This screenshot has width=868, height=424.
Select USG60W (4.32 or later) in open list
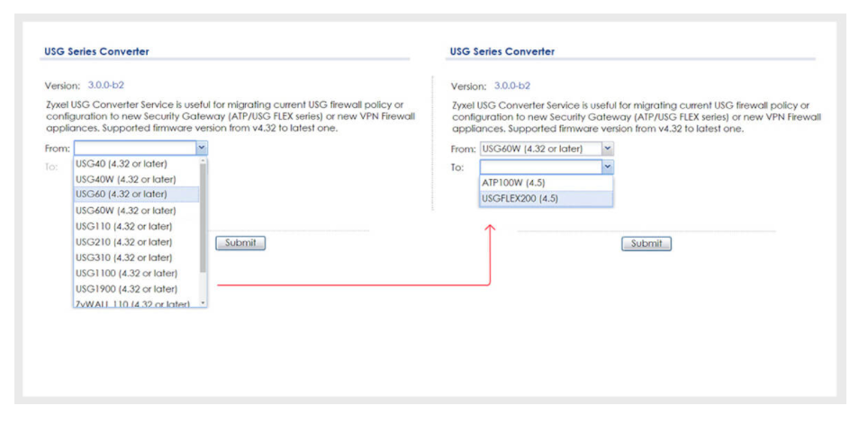pyautogui.click(x=123, y=210)
